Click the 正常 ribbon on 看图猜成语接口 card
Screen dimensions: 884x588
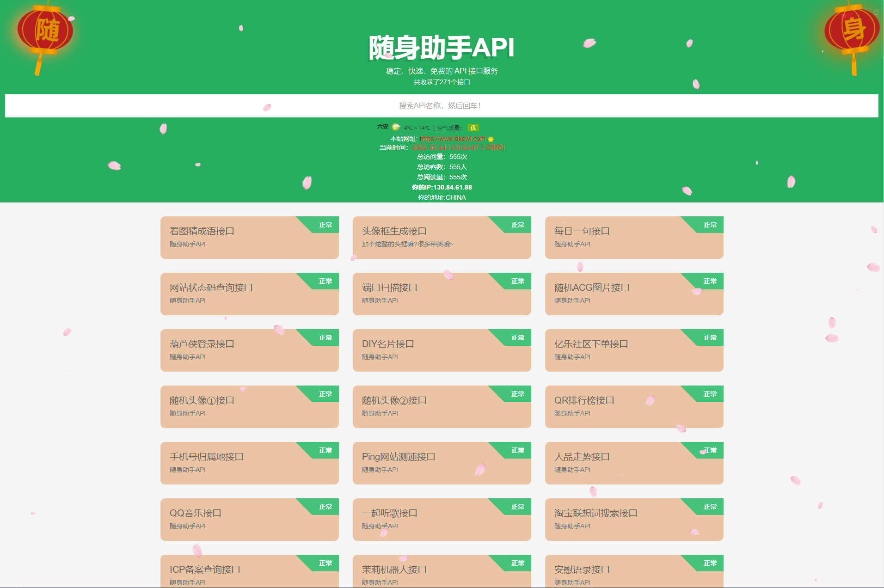coord(324,225)
